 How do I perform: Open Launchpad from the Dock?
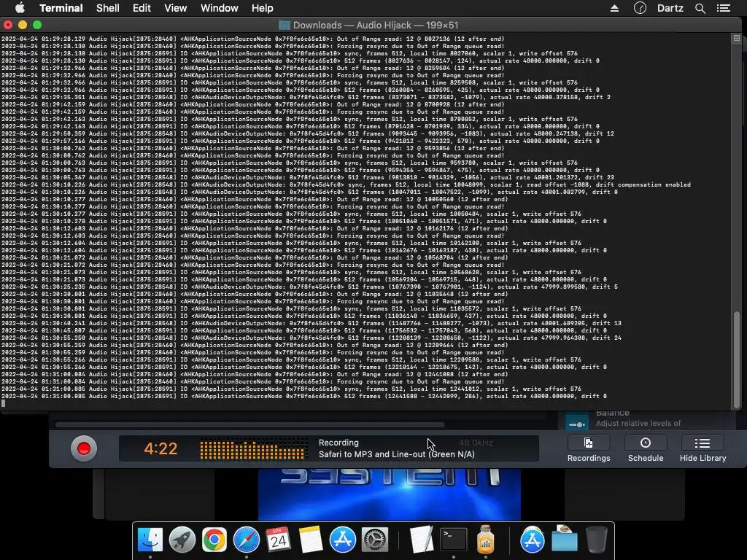pyautogui.click(x=182, y=540)
